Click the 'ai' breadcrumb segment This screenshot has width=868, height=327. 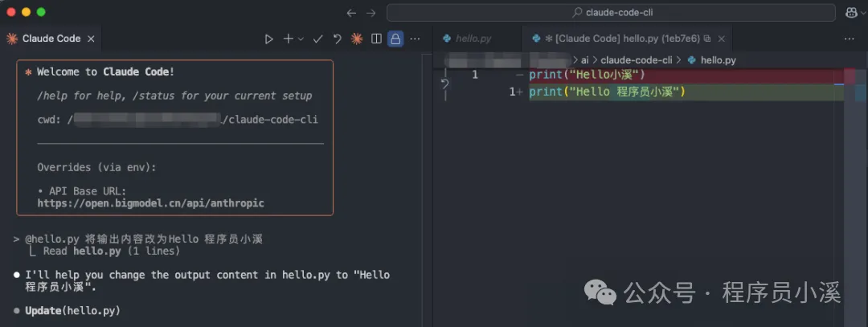pos(584,59)
